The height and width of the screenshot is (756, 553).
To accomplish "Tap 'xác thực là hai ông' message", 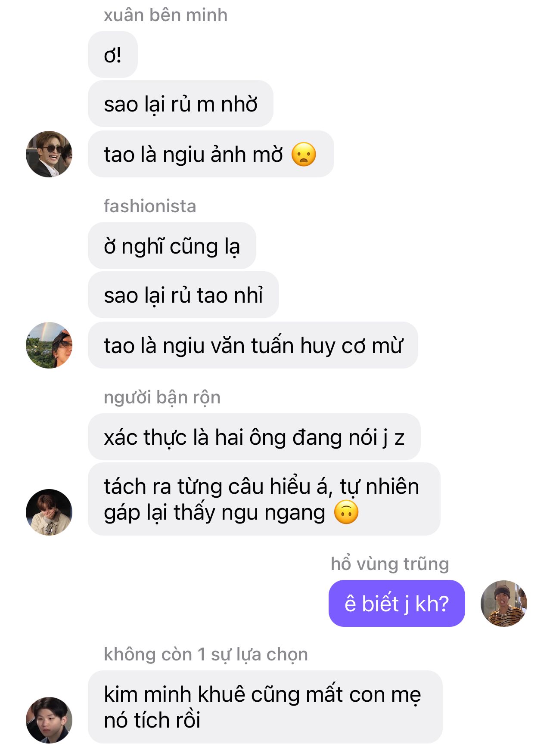I will point(254,437).
